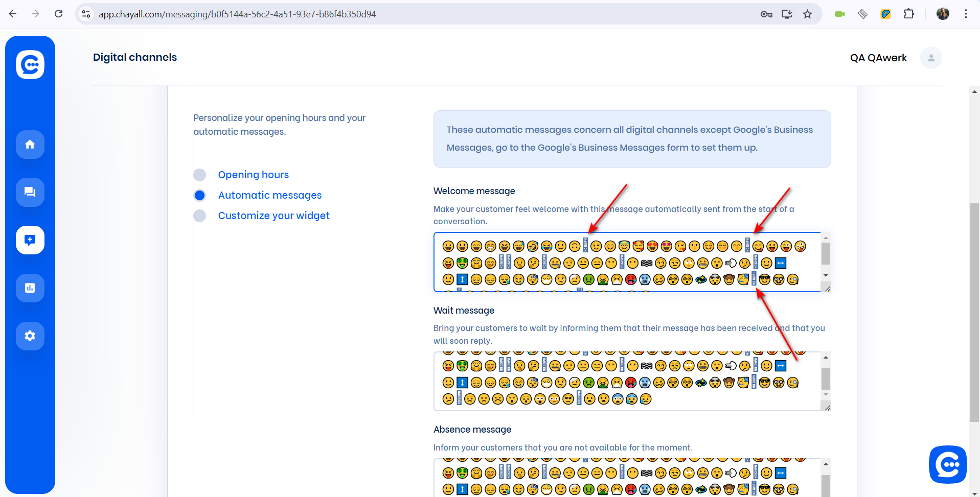Viewport: 980px width, 497px height.
Task: Open the Chayall chat widget launcher
Action: click(x=948, y=464)
